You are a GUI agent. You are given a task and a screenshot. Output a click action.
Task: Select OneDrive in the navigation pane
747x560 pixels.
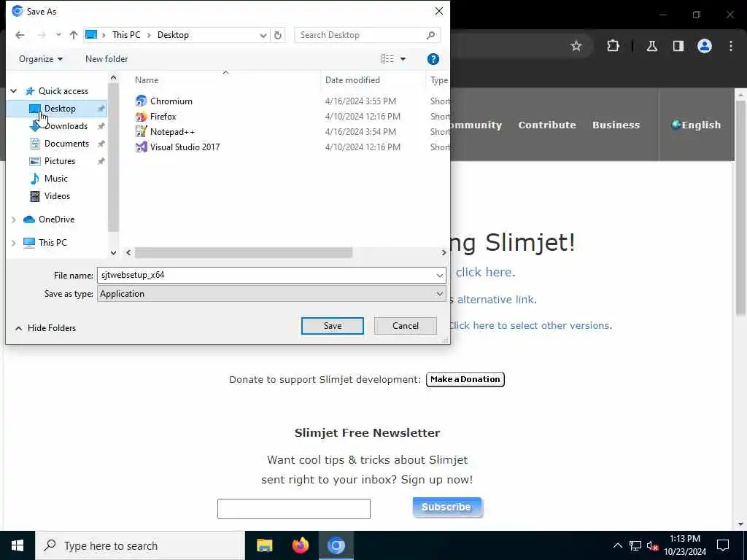point(56,219)
